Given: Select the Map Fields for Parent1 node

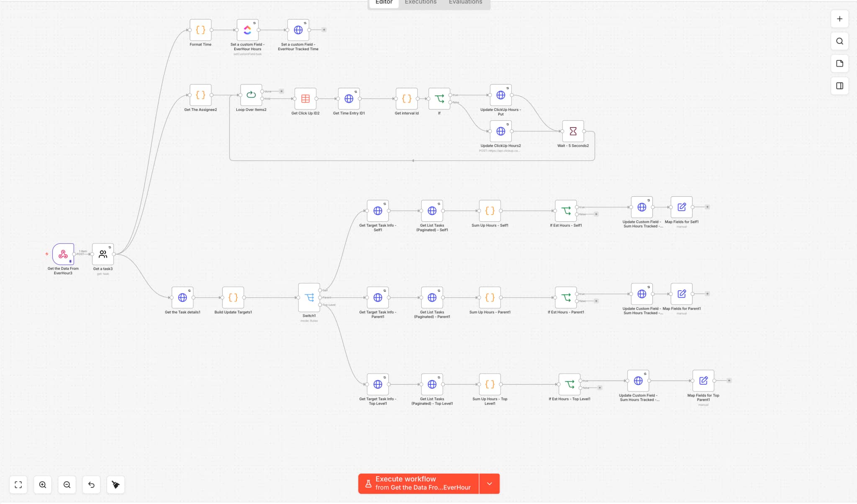Looking at the screenshot, I should tap(682, 294).
